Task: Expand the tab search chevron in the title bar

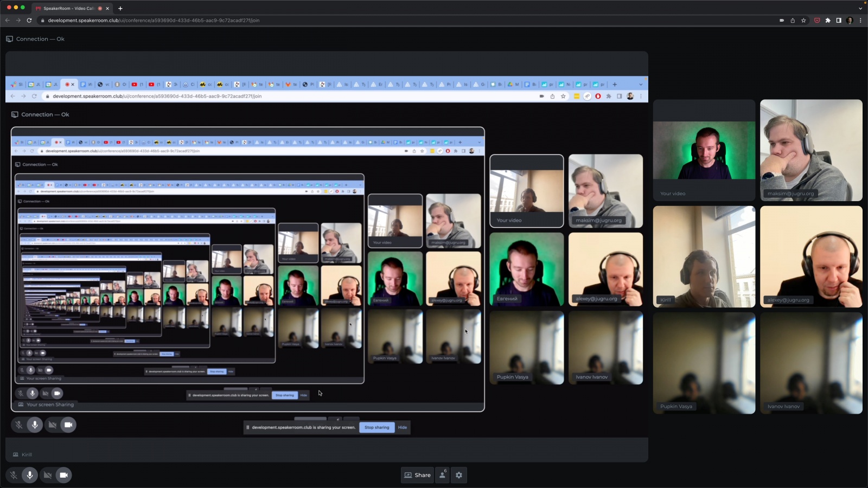Action: click(860, 8)
